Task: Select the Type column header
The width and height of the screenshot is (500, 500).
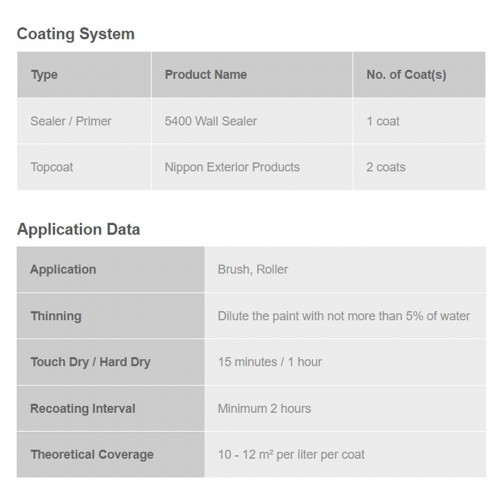Action: coord(84,75)
